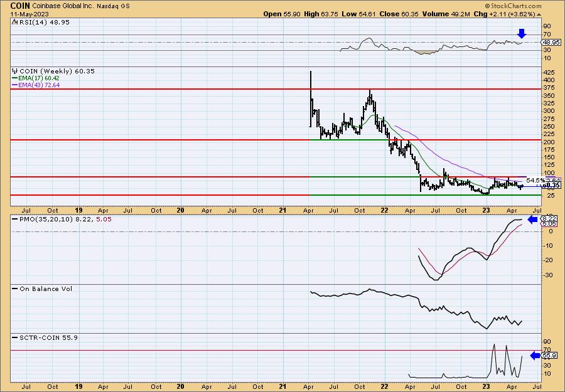This screenshot has height=392, width=565.
Task: Click the 60.35 last-price tag on axis
Action: coord(551,186)
